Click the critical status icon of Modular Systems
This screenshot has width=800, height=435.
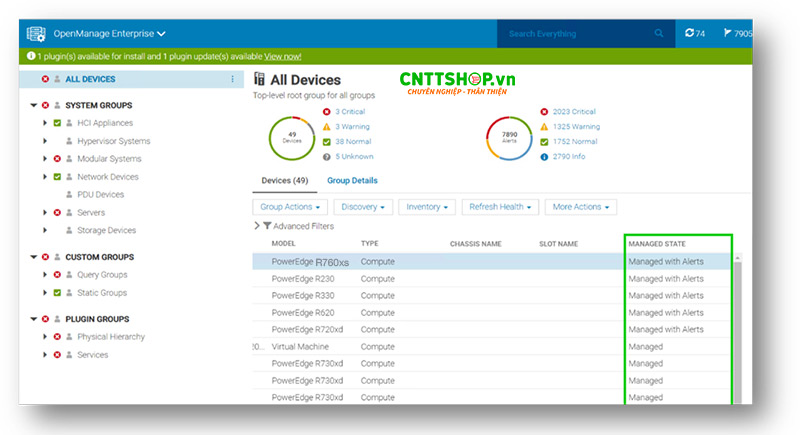[57, 159]
